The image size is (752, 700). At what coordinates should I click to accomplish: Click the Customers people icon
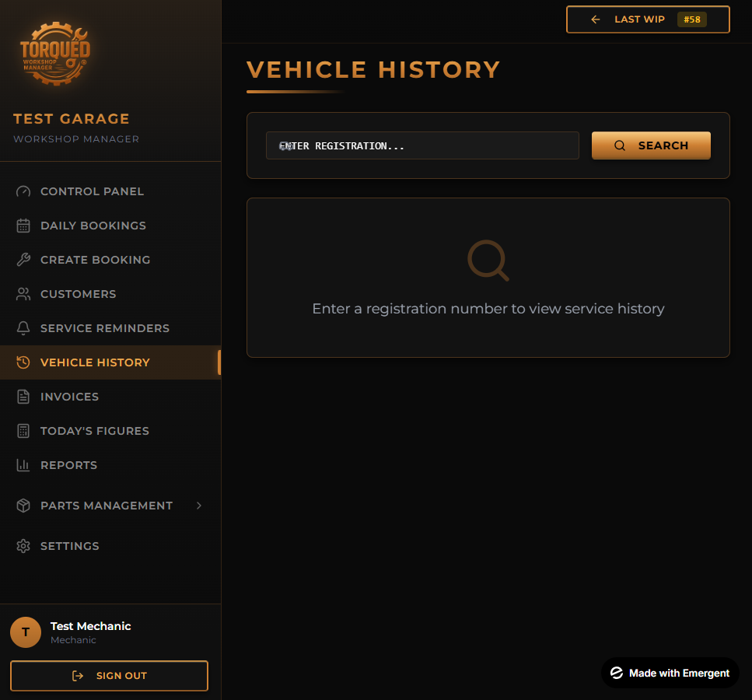(23, 294)
